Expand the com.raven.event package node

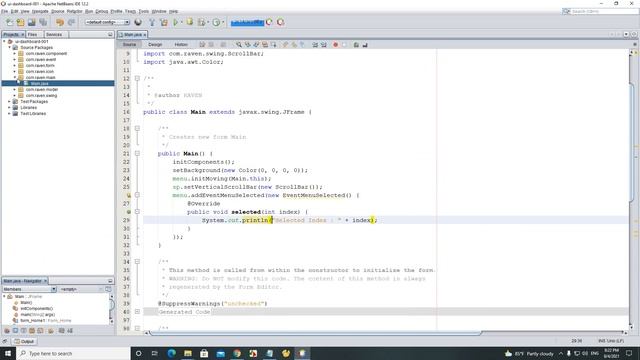click(x=15, y=60)
